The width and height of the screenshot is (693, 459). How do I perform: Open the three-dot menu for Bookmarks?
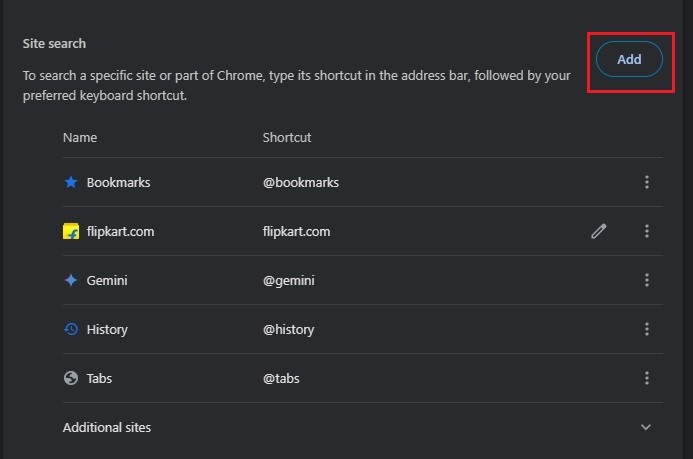pos(647,182)
